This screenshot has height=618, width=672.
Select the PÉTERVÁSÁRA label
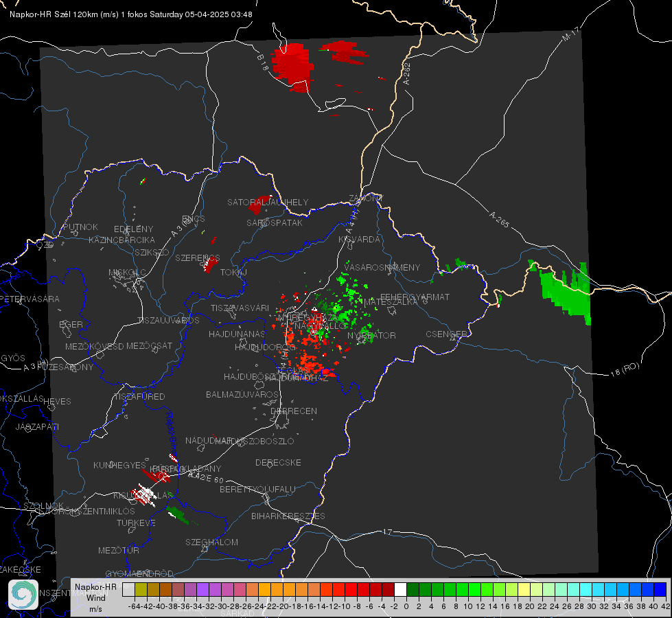point(30,299)
